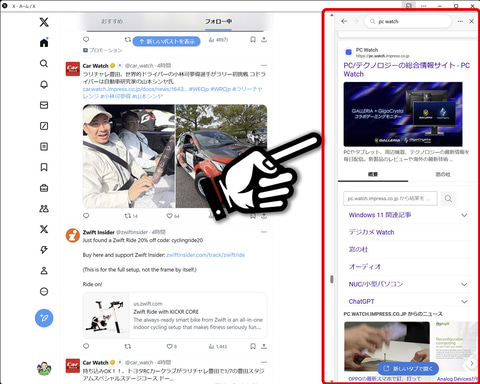Open Messages envelope icon in X sidebar
This screenshot has height=384, width=480.
click(44, 105)
